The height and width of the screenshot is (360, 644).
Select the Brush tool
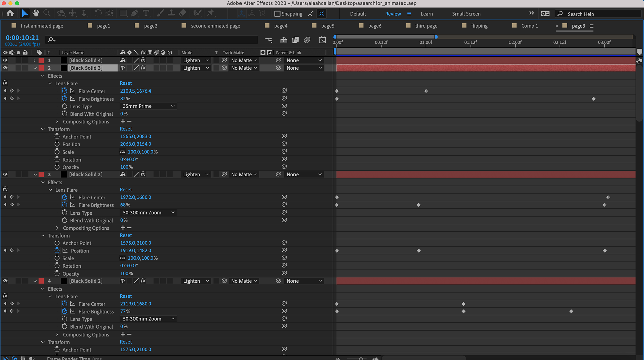pyautogui.click(x=160, y=13)
